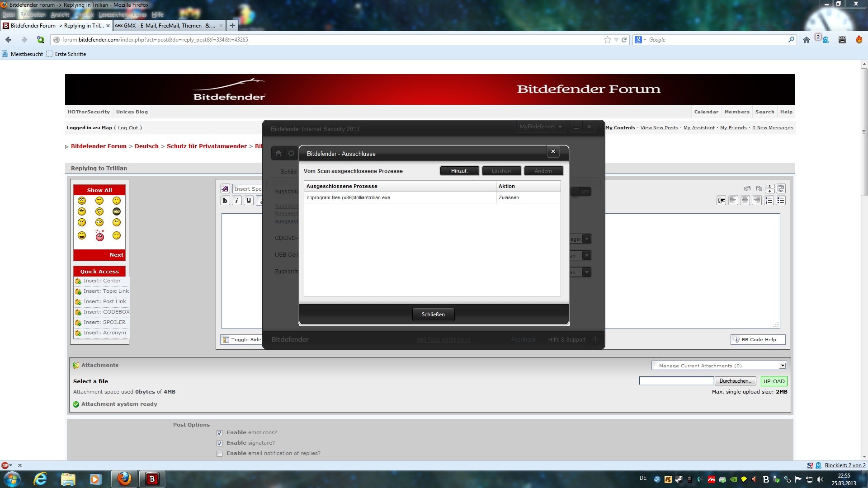The width and height of the screenshot is (868, 488).
Task: Toggle Enable signature checkbox
Action: 220,443
